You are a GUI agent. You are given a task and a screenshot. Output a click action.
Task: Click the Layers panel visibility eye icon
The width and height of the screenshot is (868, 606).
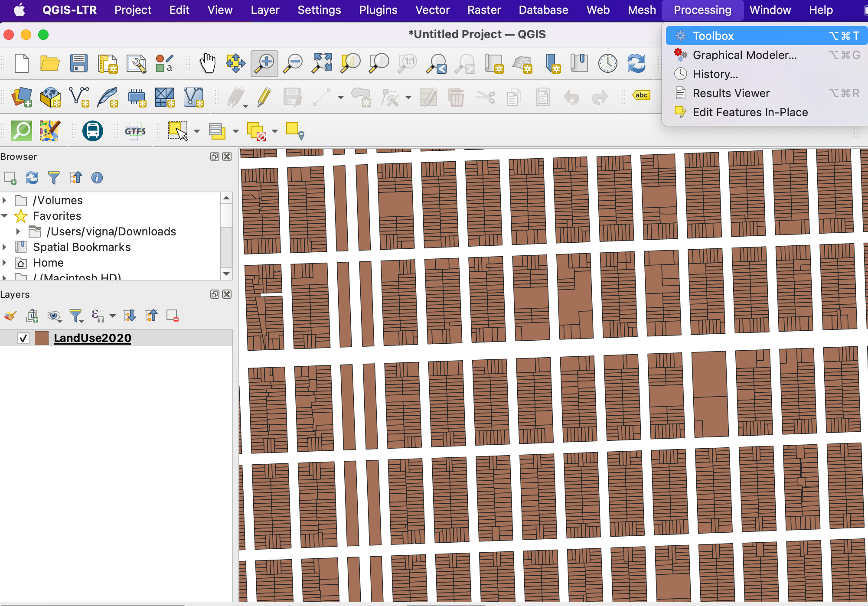[x=54, y=316]
